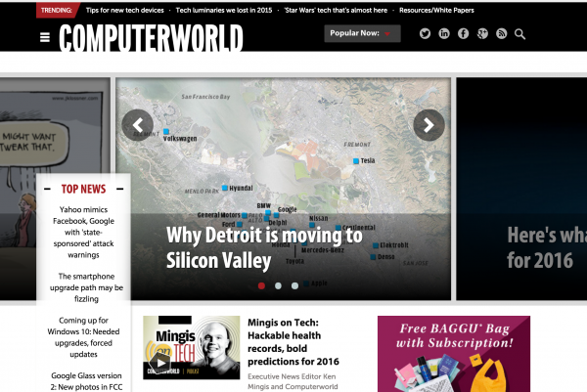Open the hamburger navigation menu
587x392 pixels.
click(45, 37)
